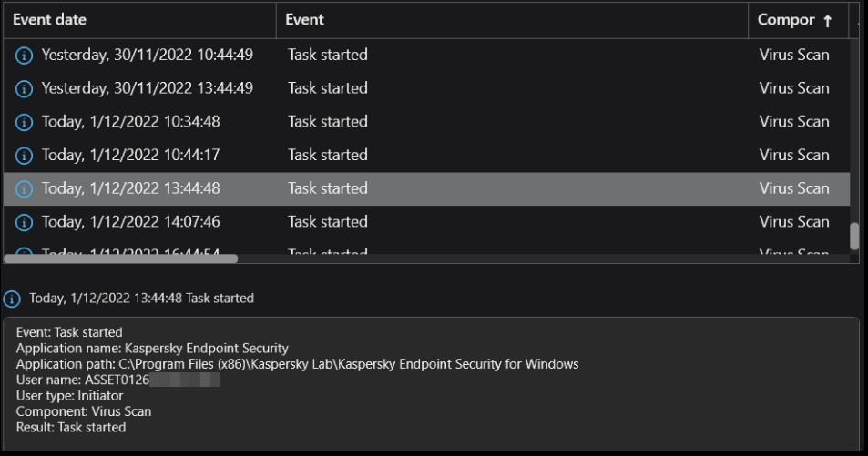
Task: Click info icon beside Today 10:34:48 event
Action: coord(24,122)
